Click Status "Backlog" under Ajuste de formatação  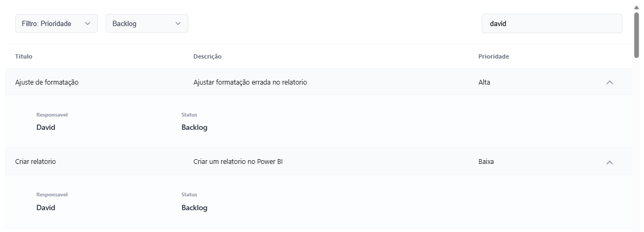[194, 128]
